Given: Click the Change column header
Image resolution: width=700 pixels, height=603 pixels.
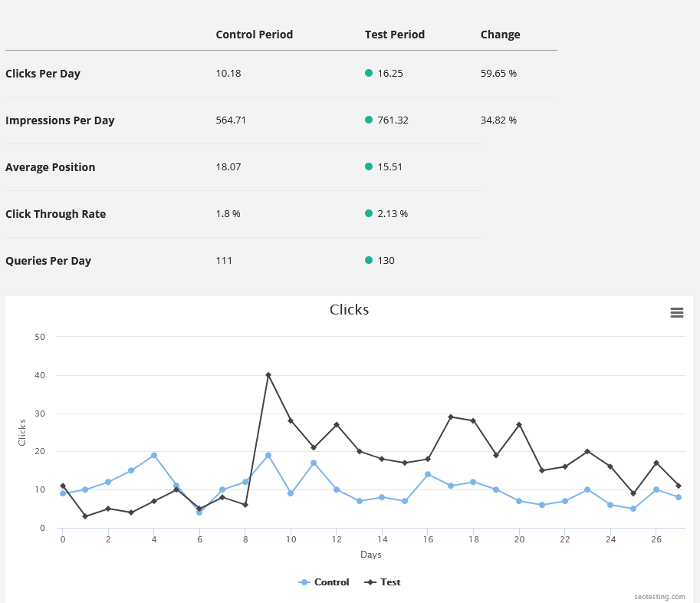Looking at the screenshot, I should [500, 35].
